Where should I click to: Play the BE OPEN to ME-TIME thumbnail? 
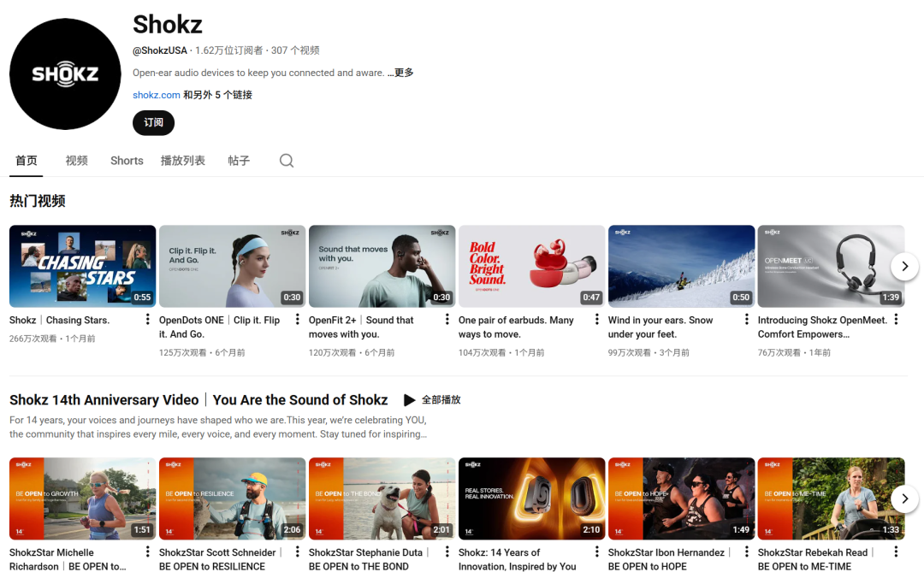pos(831,499)
